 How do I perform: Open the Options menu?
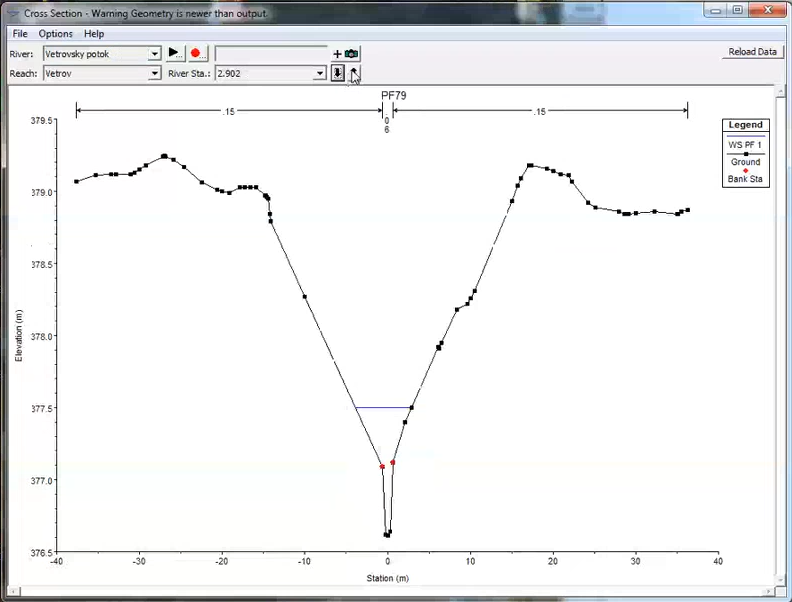(x=56, y=34)
